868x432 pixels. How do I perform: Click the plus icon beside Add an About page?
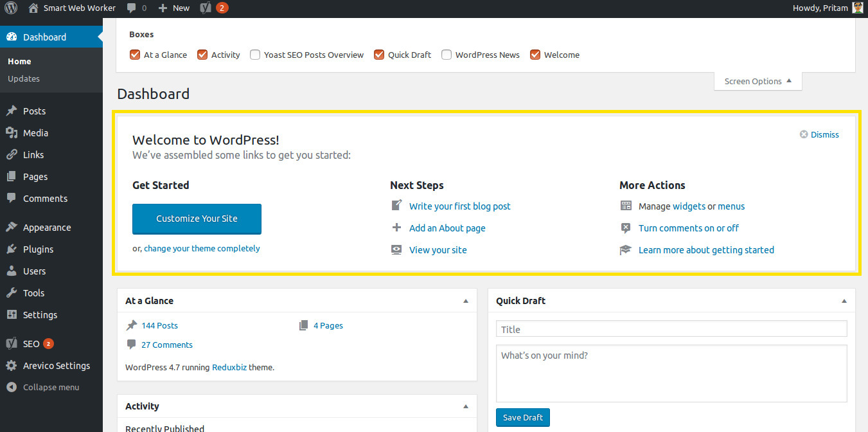[397, 228]
